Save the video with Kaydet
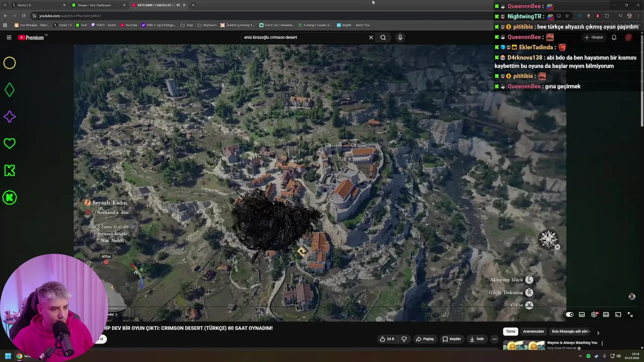The image size is (644, 362). tap(452, 339)
